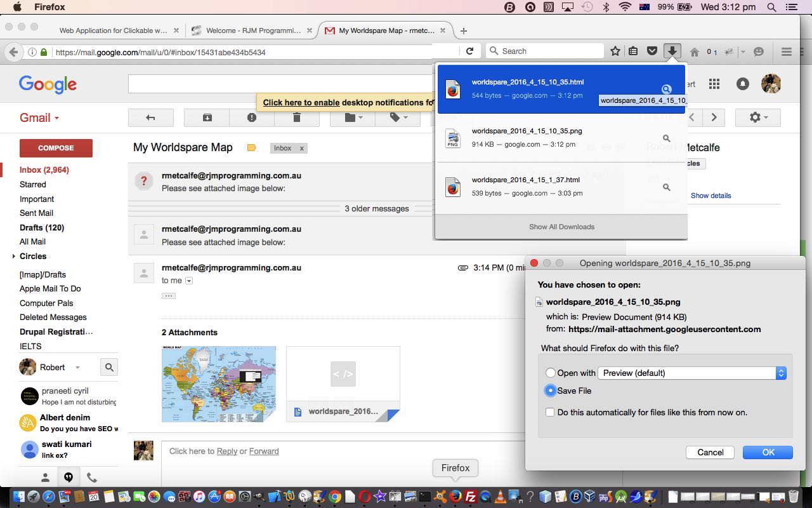Image resolution: width=812 pixels, height=508 pixels.
Task: Go to Firefox Home via house icon
Action: pos(694,52)
